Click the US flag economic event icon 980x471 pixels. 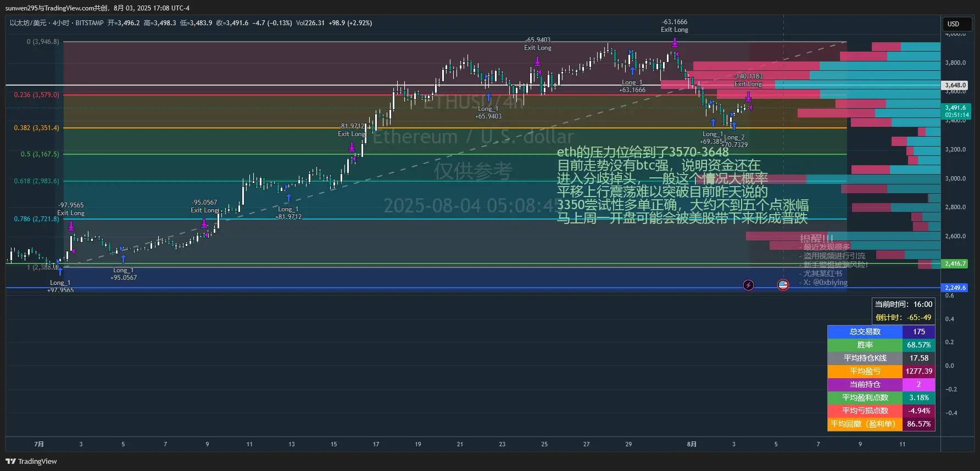[783, 285]
